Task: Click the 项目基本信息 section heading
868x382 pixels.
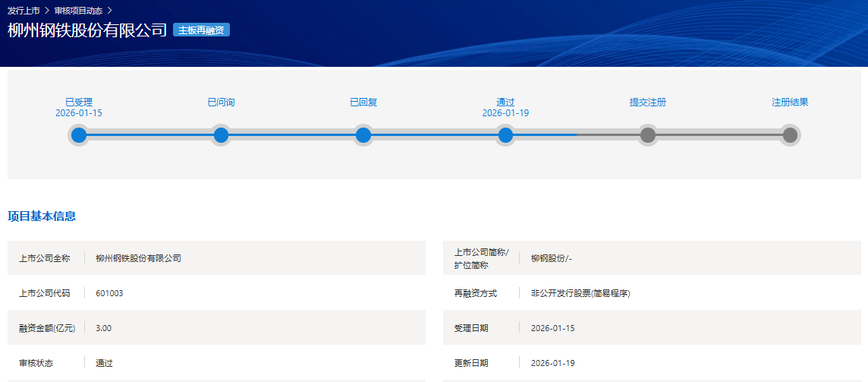Action: pos(42,216)
